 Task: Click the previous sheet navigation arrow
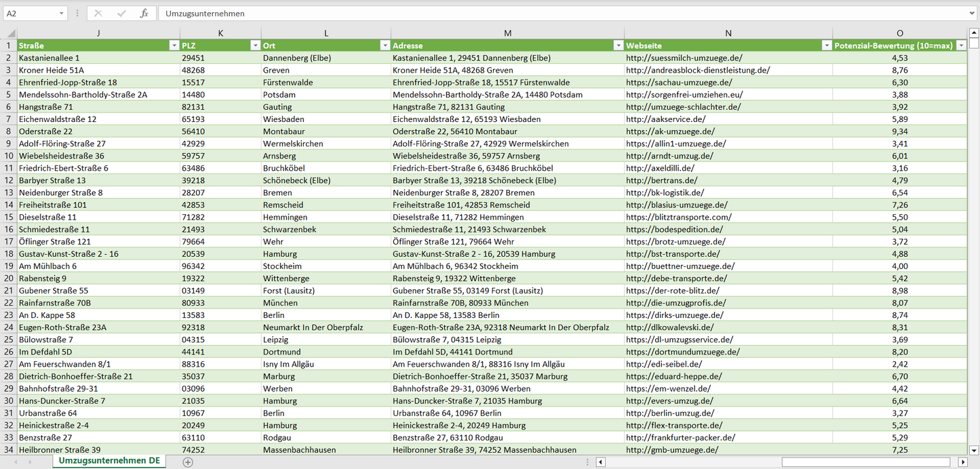pyautogui.click(x=15, y=462)
